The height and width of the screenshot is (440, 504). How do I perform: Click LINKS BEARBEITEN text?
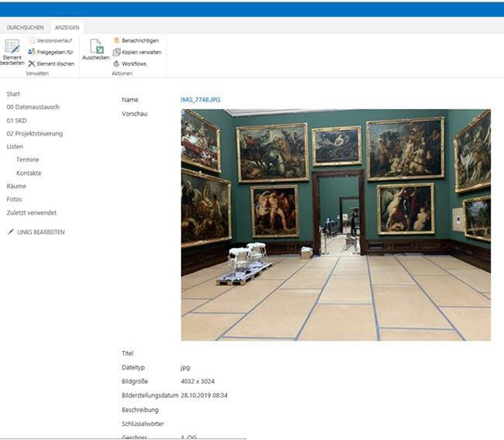[41, 232]
